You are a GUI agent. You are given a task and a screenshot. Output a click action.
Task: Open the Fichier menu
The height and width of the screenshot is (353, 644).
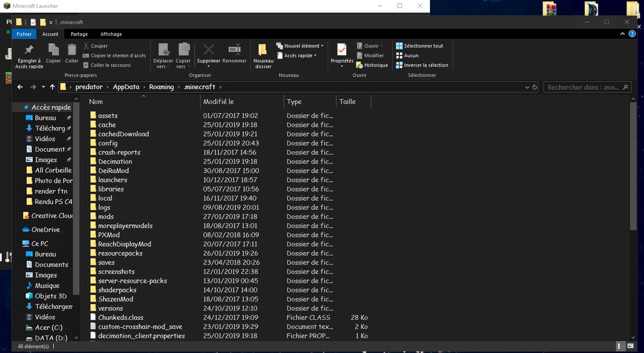(24, 34)
